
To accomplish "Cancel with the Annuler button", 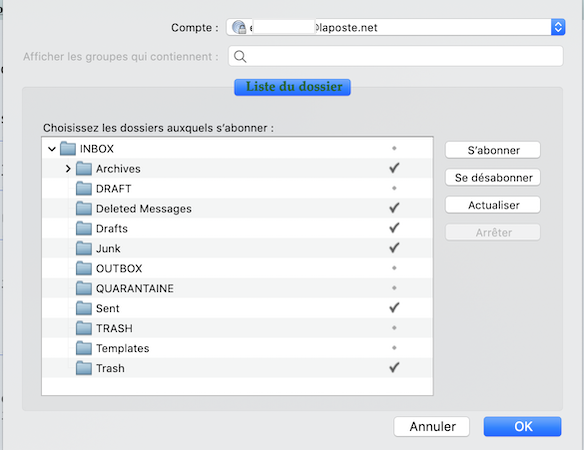I will (x=432, y=427).
